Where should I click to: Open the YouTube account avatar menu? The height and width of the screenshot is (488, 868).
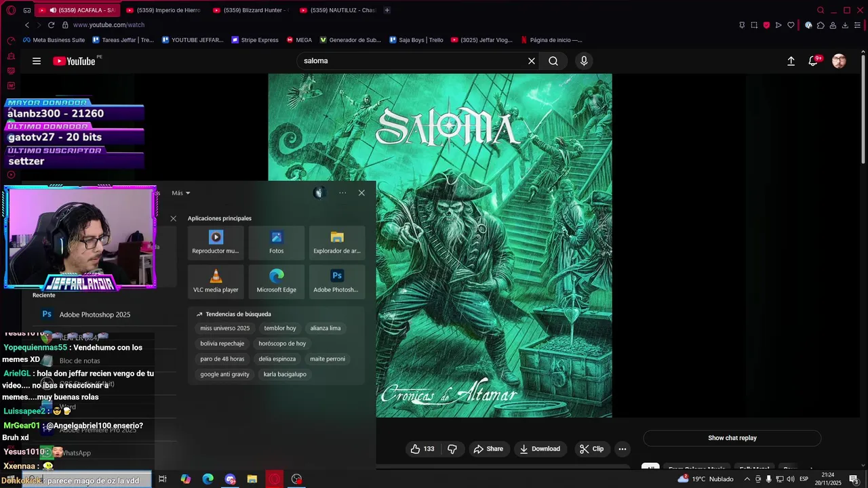839,61
